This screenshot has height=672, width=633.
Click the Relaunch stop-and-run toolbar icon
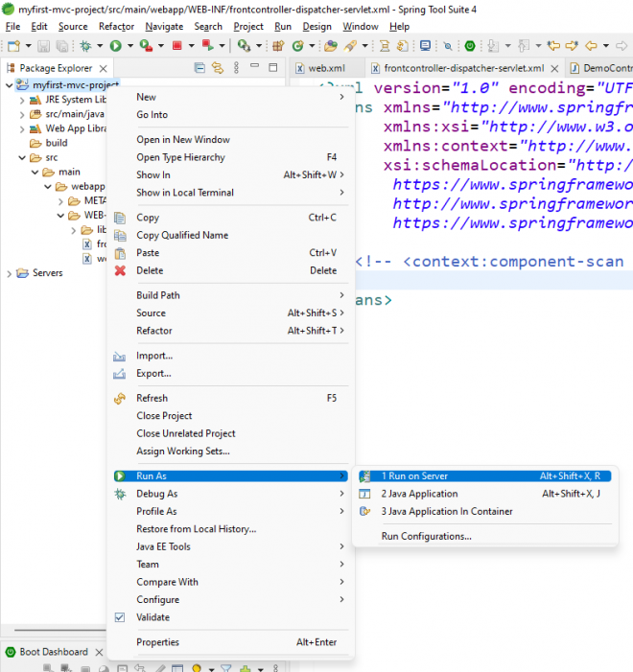207,45
